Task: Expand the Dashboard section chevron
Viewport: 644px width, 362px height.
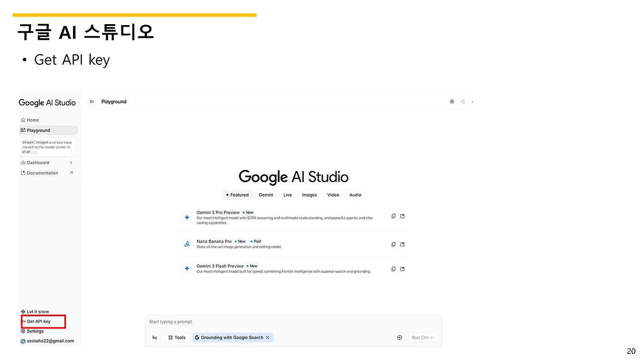Action: (x=71, y=163)
